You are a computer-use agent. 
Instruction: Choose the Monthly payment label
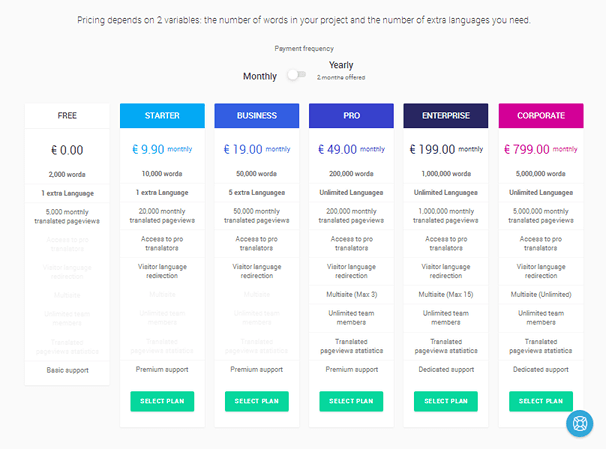click(260, 77)
